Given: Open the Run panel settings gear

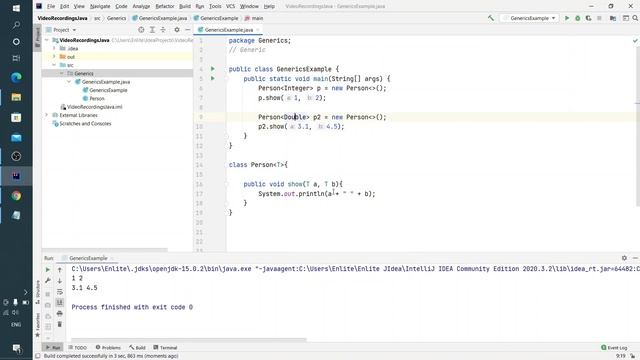Looking at the screenshot, I should (624, 258).
